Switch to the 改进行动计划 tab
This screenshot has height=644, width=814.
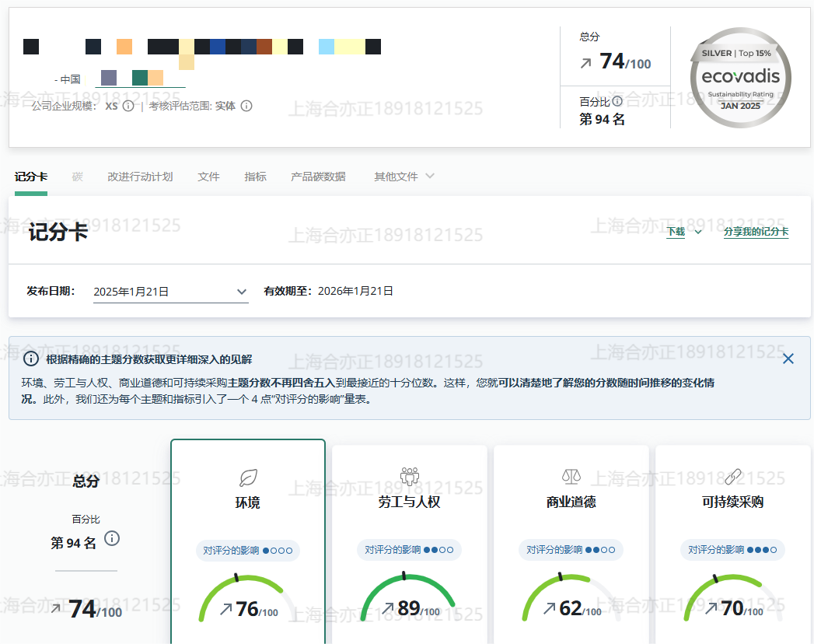pos(140,177)
